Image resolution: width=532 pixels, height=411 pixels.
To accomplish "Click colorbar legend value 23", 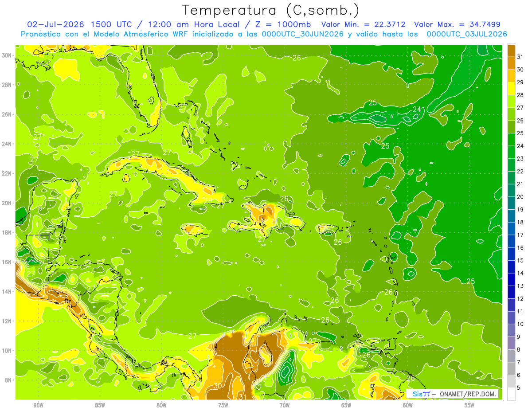I will (520, 159).
